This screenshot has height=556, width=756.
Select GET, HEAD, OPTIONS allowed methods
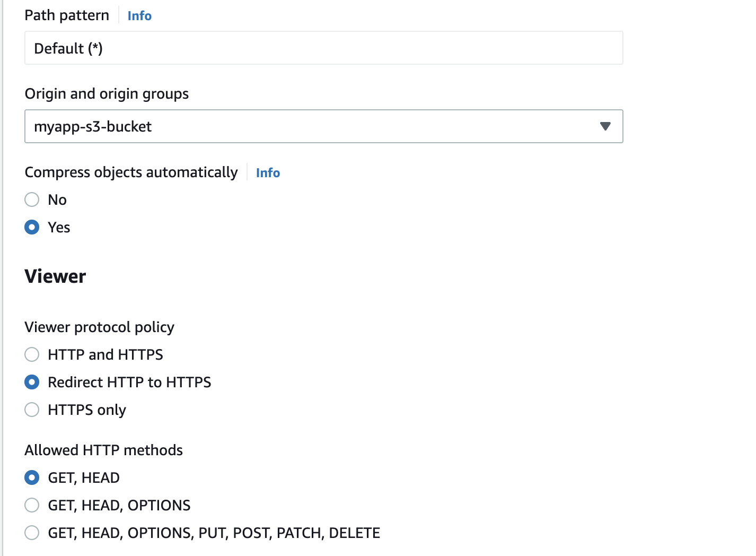click(32, 505)
